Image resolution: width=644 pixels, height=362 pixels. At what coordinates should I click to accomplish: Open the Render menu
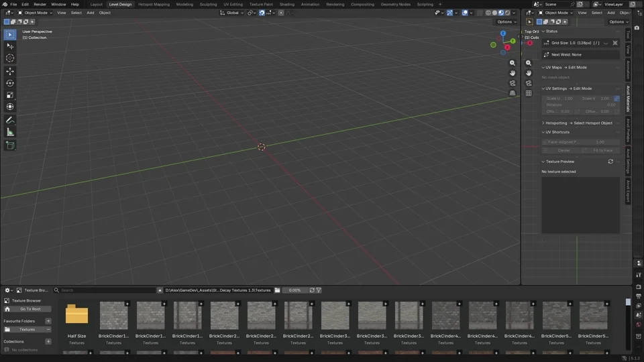[40, 4]
